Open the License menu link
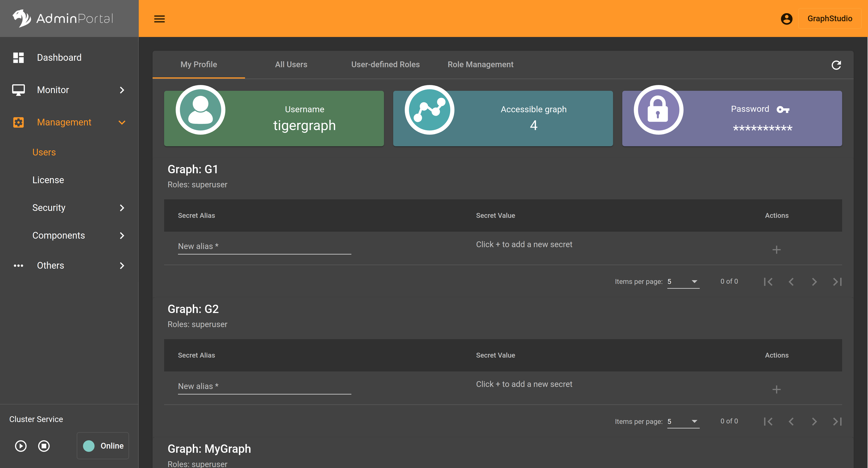This screenshot has width=868, height=468. [x=48, y=180]
